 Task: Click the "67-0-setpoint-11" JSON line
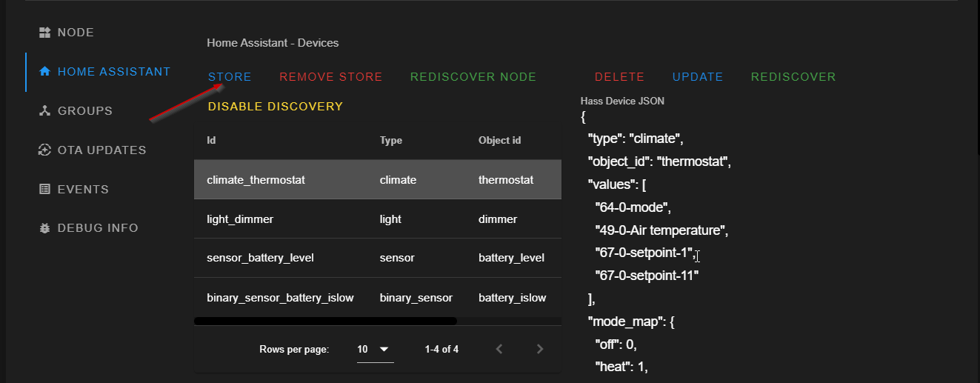(647, 276)
